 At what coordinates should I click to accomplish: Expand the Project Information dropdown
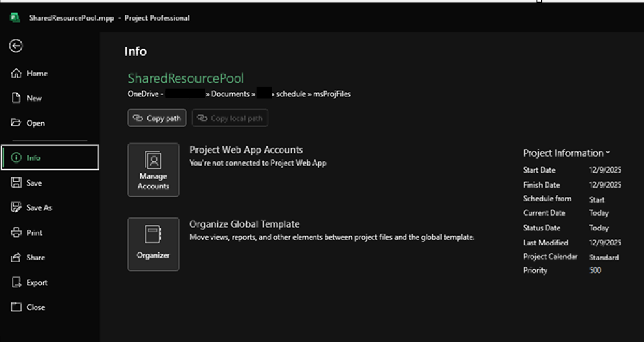567,153
